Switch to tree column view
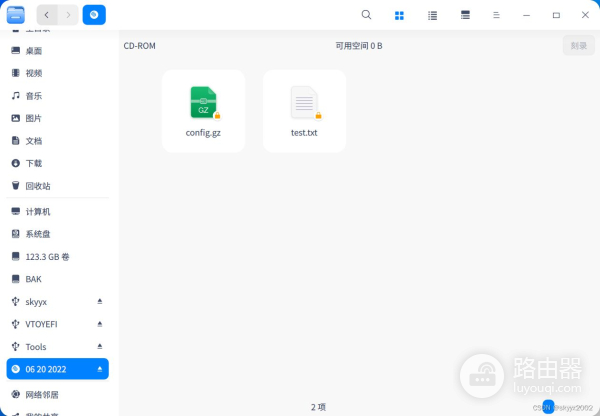 (x=465, y=16)
